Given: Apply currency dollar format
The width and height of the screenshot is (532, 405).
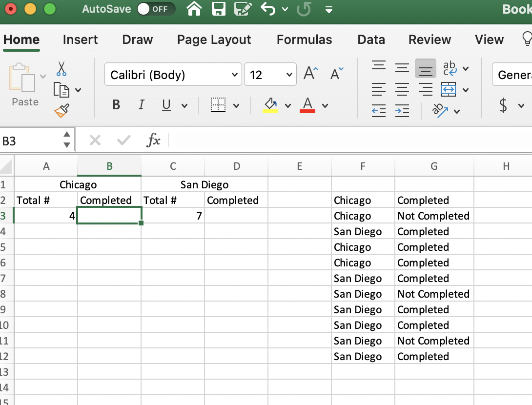Looking at the screenshot, I should [x=503, y=105].
